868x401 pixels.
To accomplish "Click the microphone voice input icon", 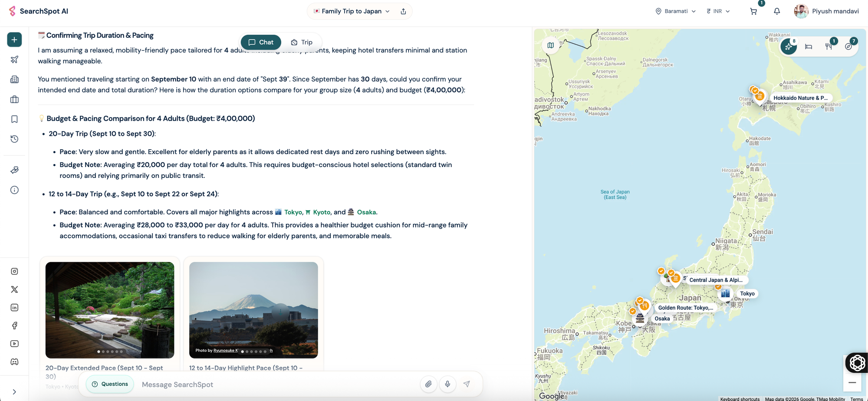I will pos(447,384).
